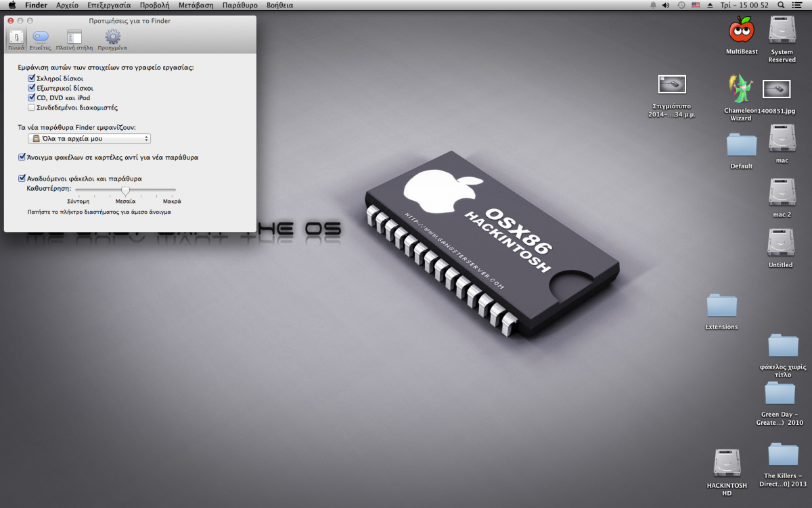Open the Πλαϊνή στήλη tab
Viewport: 812px width, 508px height.
[74, 41]
